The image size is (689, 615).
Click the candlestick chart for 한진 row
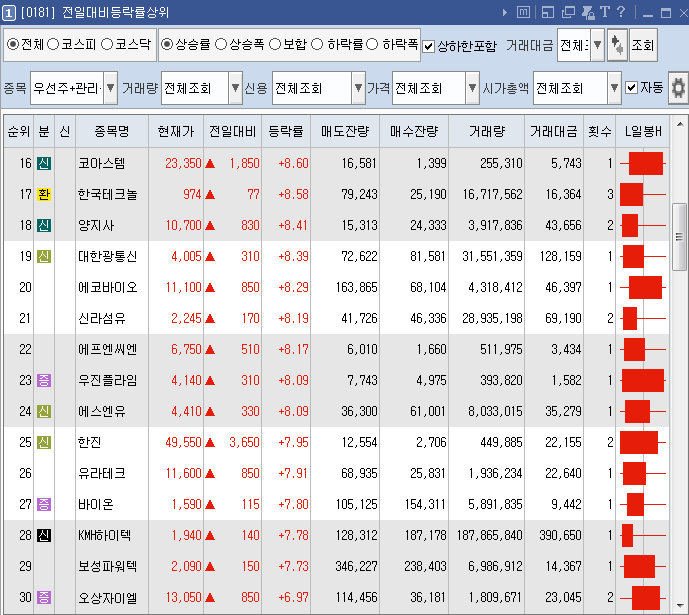tap(642, 442)
